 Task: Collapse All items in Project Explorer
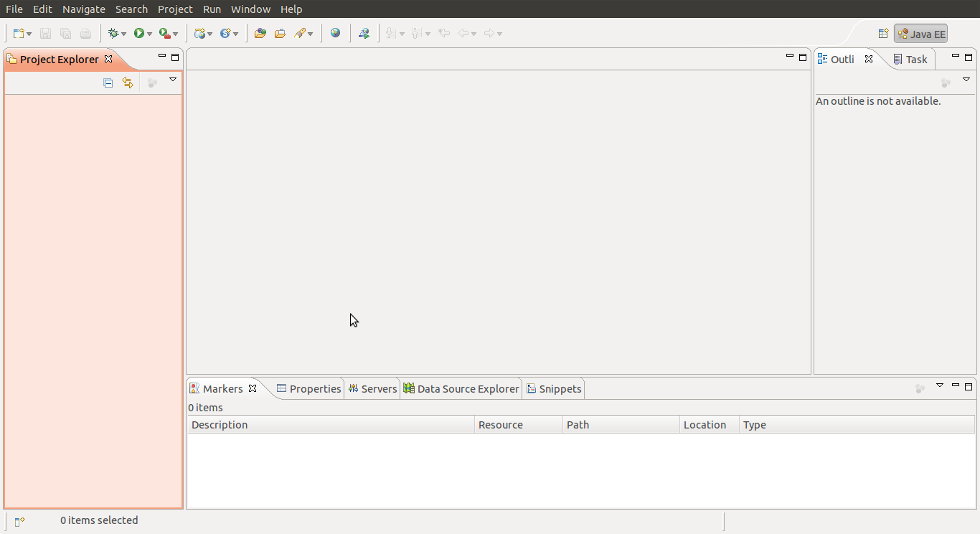[108, 83]
